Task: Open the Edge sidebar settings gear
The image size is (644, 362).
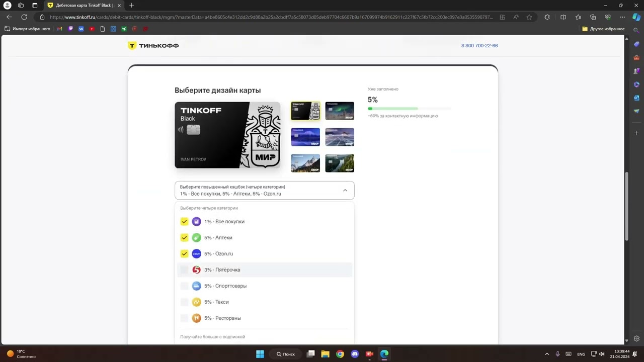Action: coord(636,338)
